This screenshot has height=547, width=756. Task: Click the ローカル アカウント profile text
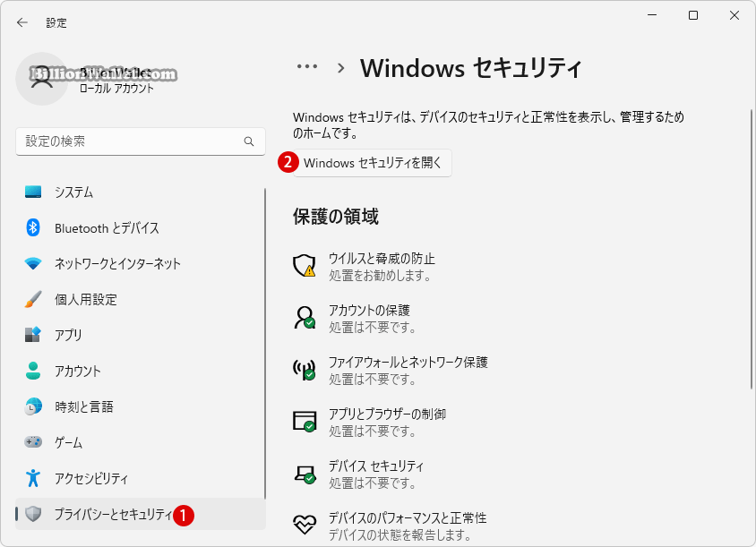click(116, 89)
